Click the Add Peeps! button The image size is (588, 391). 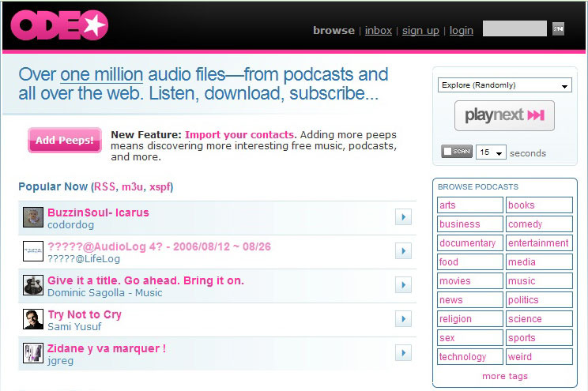click(x=65, y=140)
